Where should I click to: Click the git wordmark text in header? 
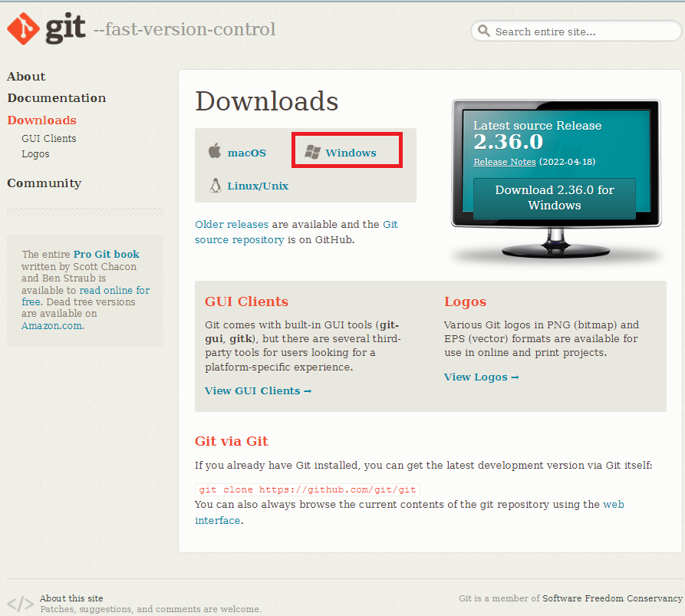tap(65, 28)
